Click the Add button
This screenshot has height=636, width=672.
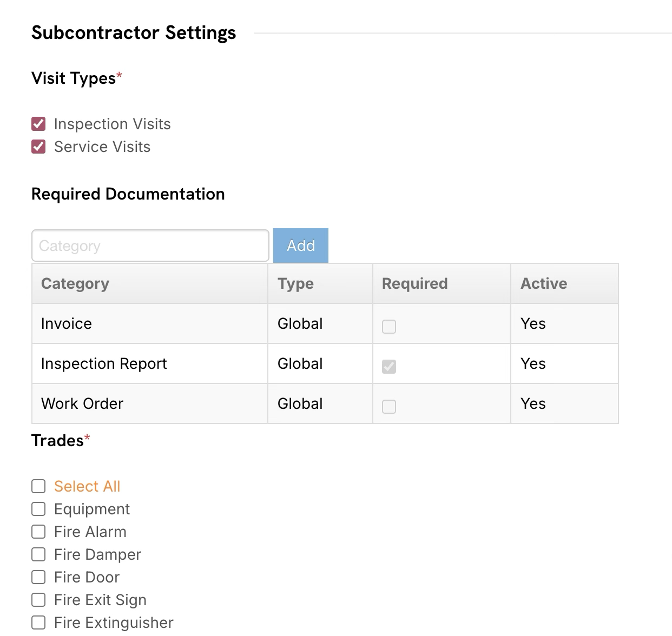[x=300, y=246]
